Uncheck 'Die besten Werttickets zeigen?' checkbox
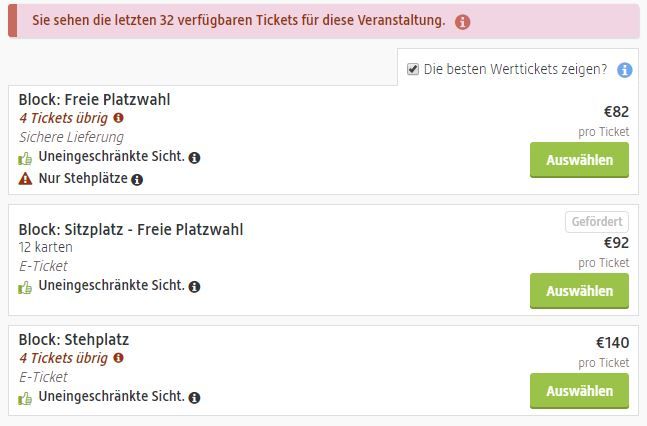The image size is (647, 426). point(413,69)
